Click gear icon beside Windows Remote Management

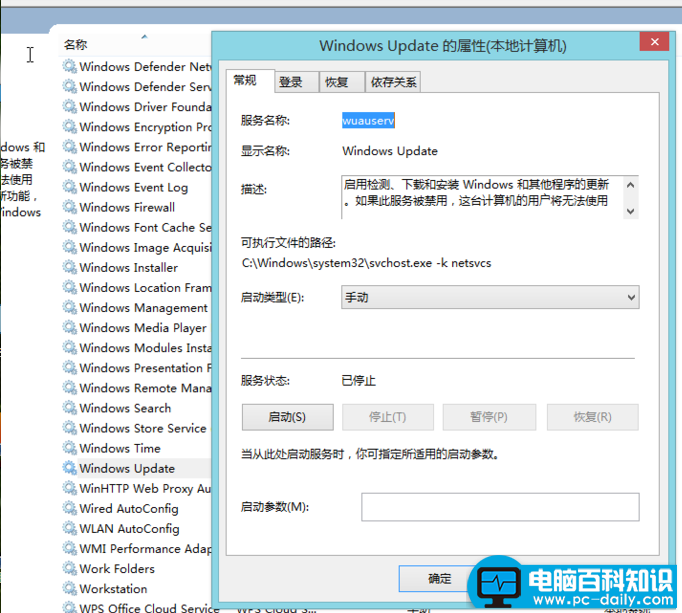point(69,388)
